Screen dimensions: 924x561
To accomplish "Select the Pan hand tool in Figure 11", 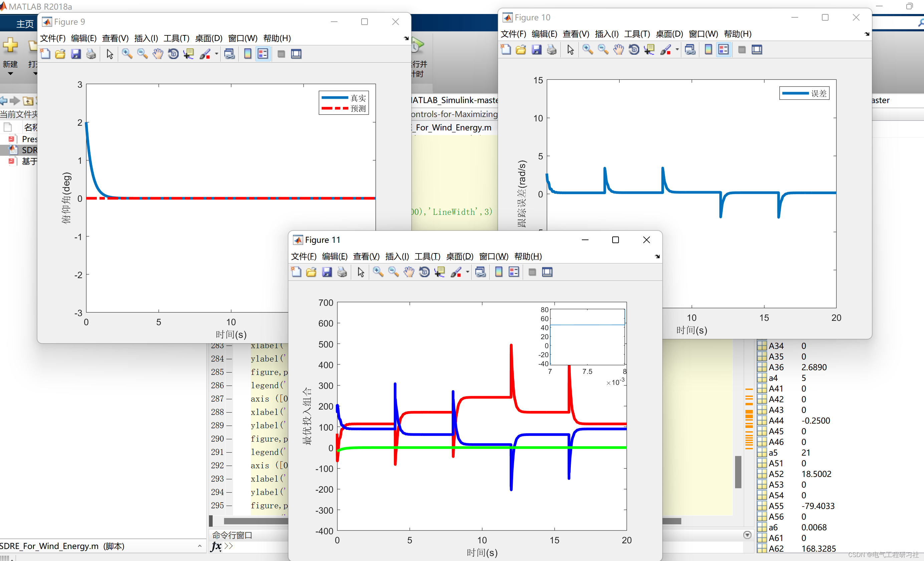I will click(x=409, y=272).
